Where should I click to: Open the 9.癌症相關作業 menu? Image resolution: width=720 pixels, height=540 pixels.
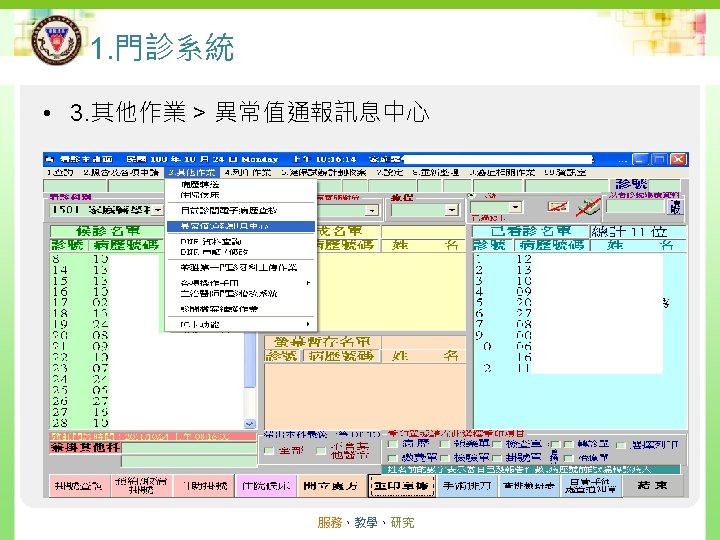[501, 173]
